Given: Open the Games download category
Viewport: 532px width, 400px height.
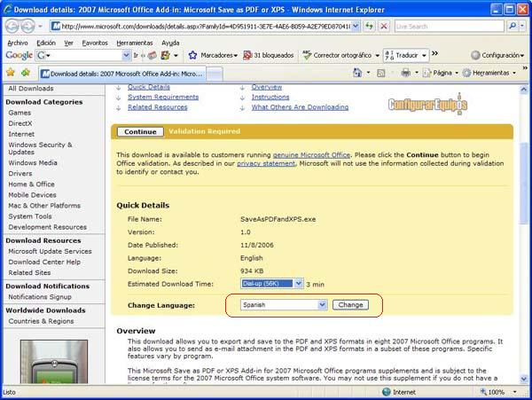Looking at the screenshot, I should click(20, 113).
